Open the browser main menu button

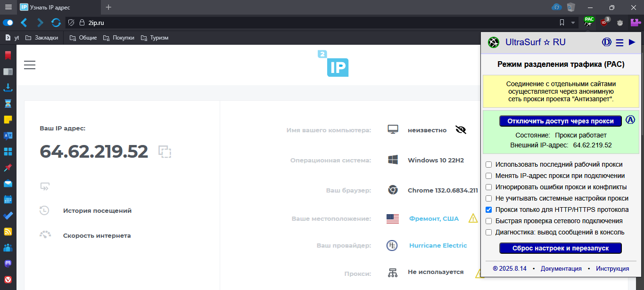pyautogui.click(x=8, y=7)
